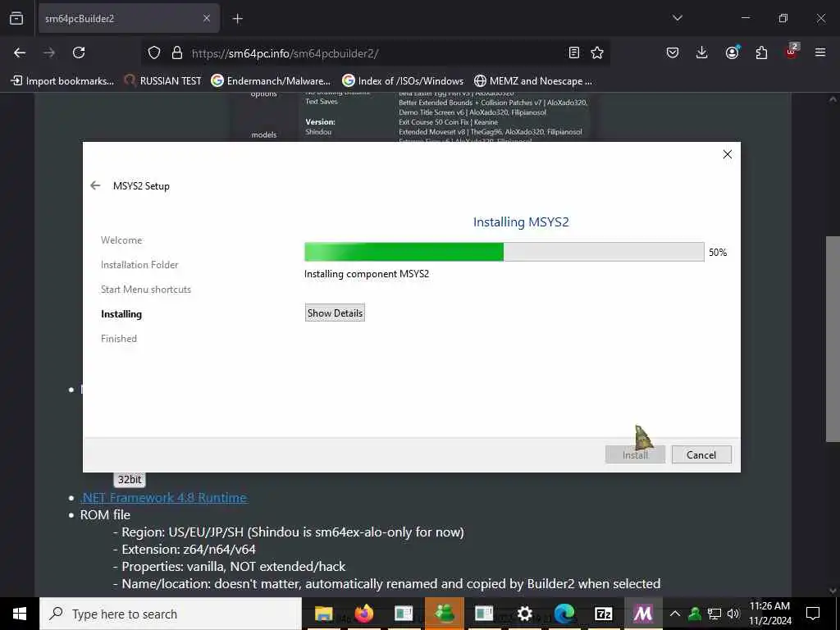The image size is (840, 630).
Task: Focus the sm64pc.info URL address field
Action: [375, 53]
